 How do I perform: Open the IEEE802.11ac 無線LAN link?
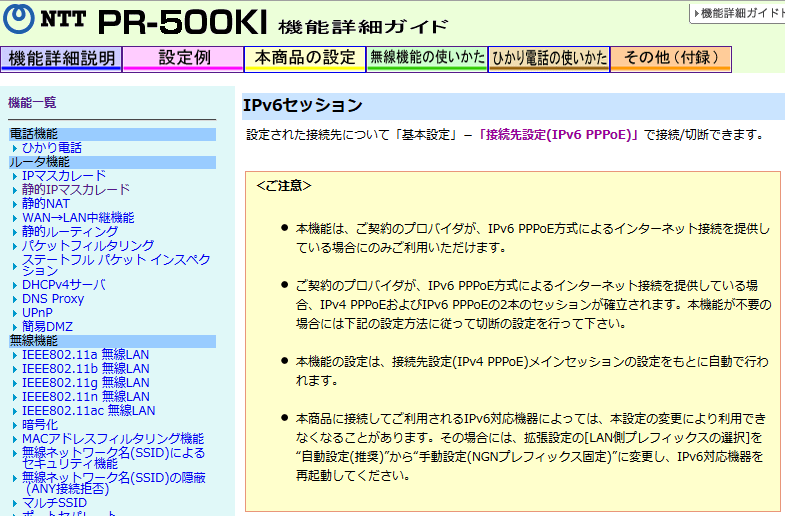pyautogui.click(x=89, y=411)
